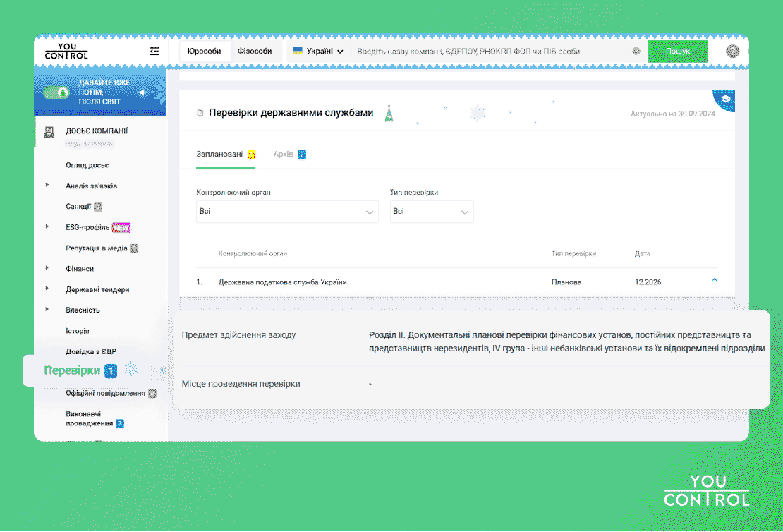Open the Контролюючий орган dropdown

tap(287, 212)
